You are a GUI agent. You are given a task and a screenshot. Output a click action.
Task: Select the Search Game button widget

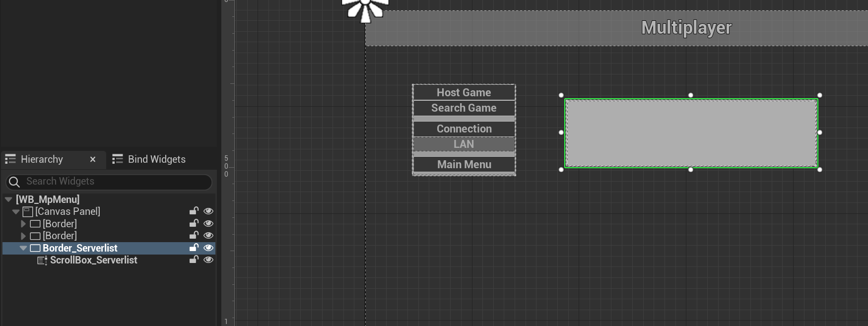(x=464, y=108)
